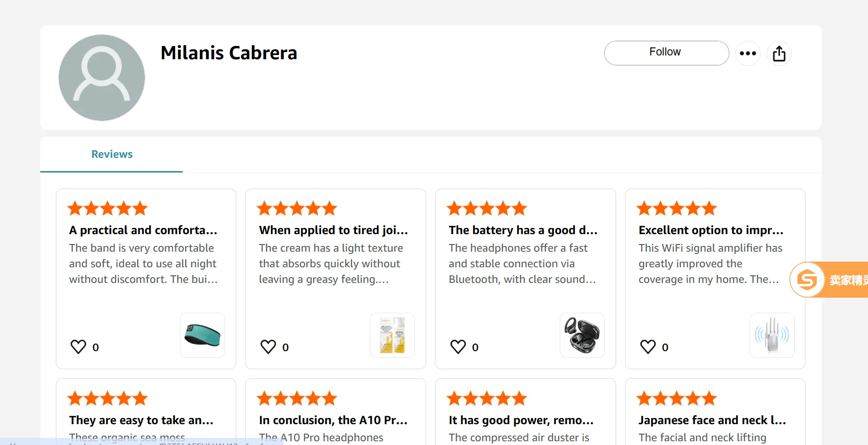868x445 pixels.
Task: Like the cream for tired joints review
Action: 268,347
